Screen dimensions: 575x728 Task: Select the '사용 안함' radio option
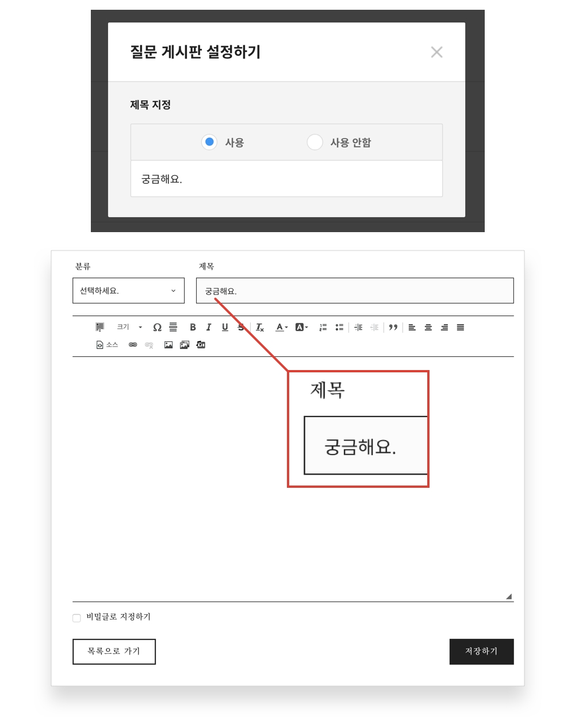(x=315, y=142)
